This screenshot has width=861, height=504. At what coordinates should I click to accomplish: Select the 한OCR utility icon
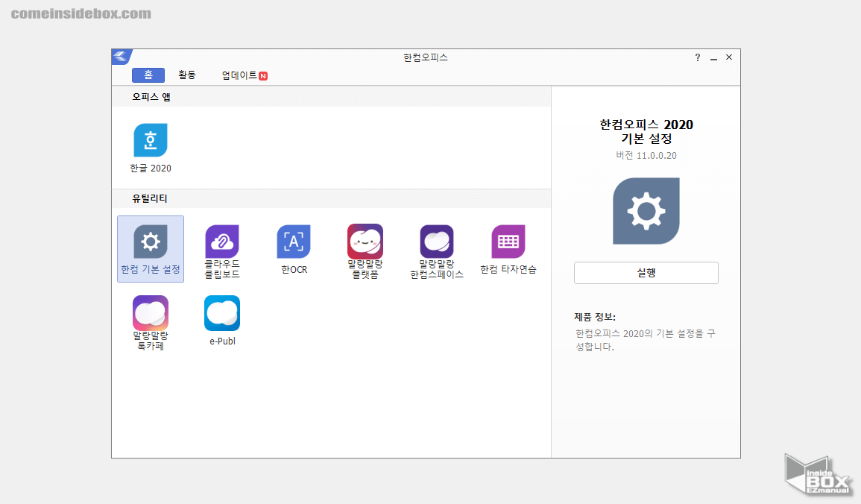294,242
